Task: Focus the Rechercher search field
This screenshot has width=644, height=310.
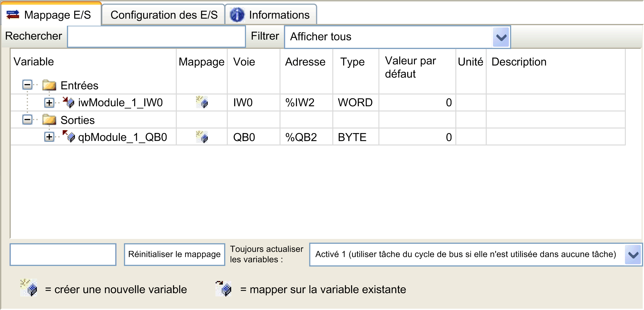Action: tap(156, 36)
